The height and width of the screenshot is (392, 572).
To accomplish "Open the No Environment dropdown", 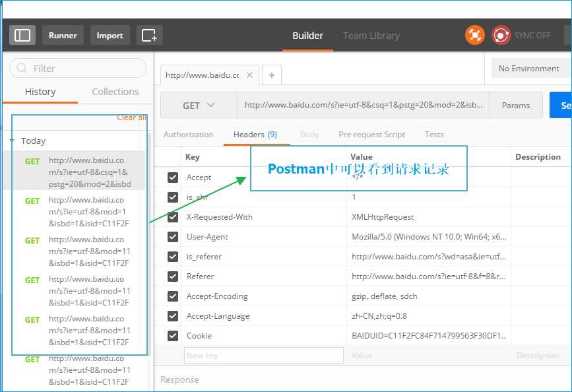I will tap(532, 68).
